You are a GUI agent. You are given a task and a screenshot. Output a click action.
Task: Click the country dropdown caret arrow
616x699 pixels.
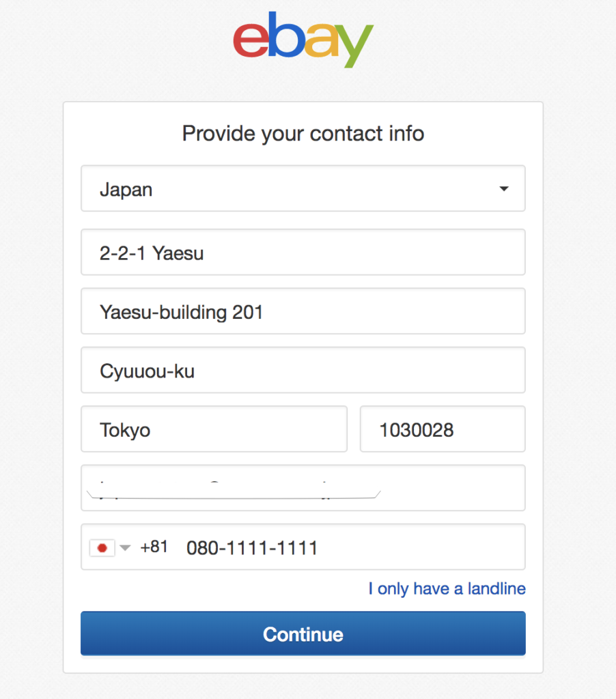tap(504, 189)
